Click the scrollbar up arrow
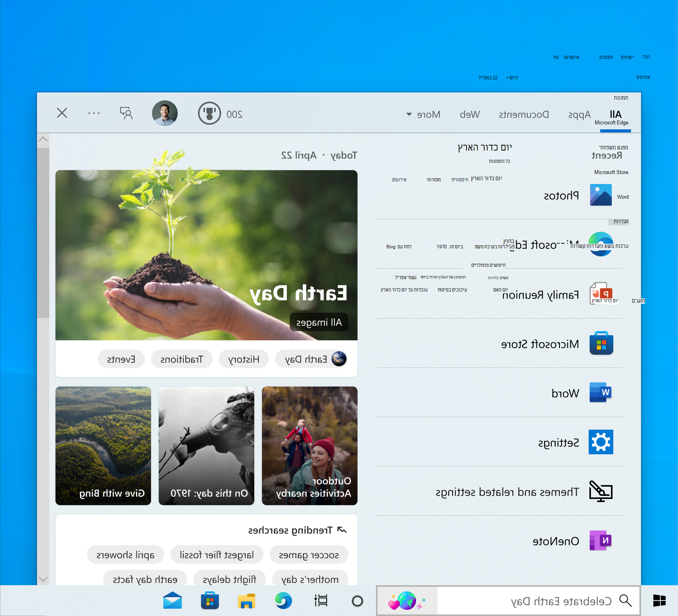The height and width of the screenshot is (616, 678). coord(43,139)
